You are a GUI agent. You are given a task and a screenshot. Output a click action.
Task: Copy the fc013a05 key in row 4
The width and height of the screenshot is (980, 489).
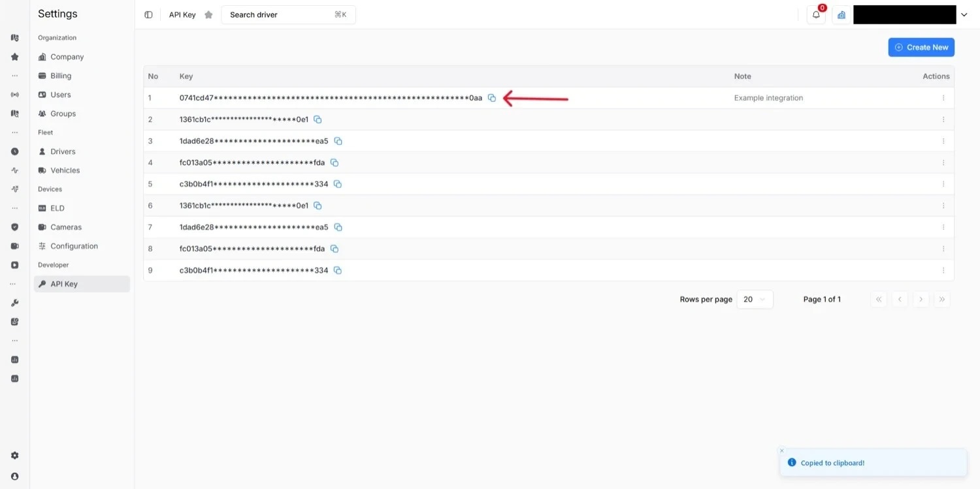click(335, 163)
